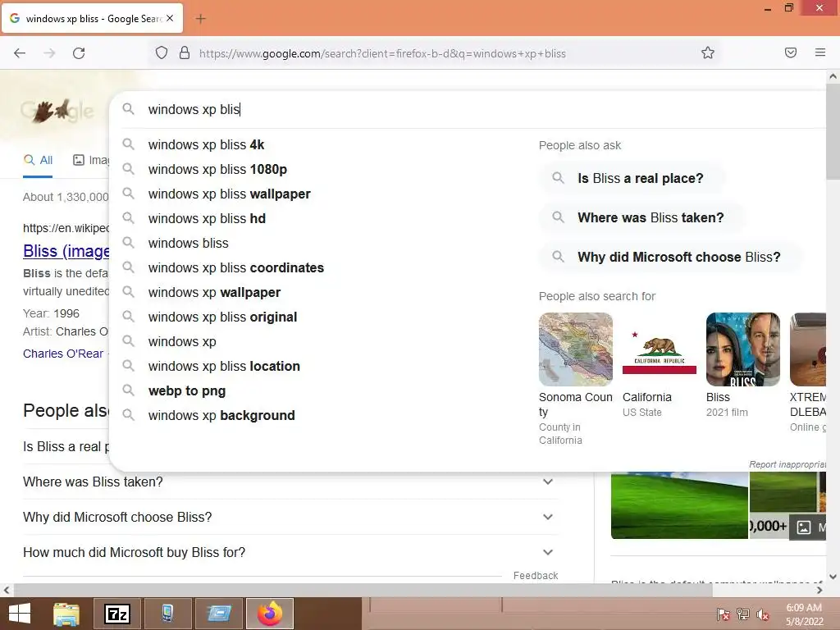
Task: Click the browser address bar URL
Action: (382, 53)
